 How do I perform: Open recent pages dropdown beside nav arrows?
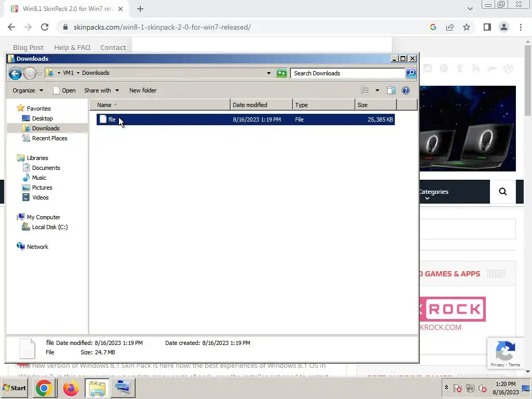(x=39, y=73)
